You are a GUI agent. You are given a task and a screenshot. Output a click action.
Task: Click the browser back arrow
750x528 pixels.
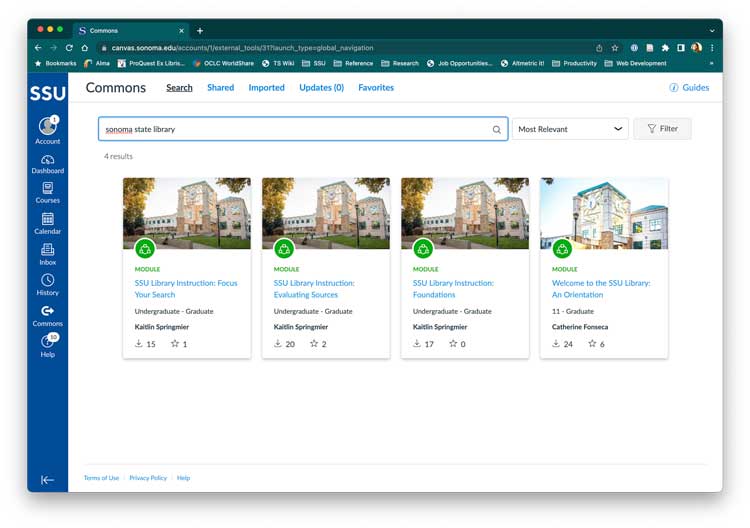point(38,48)
